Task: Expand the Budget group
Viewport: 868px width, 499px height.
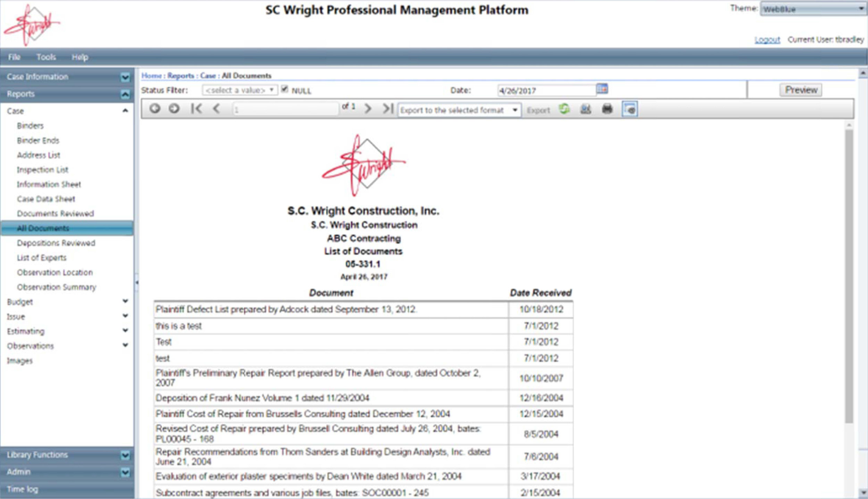Action: pos(125,301)
